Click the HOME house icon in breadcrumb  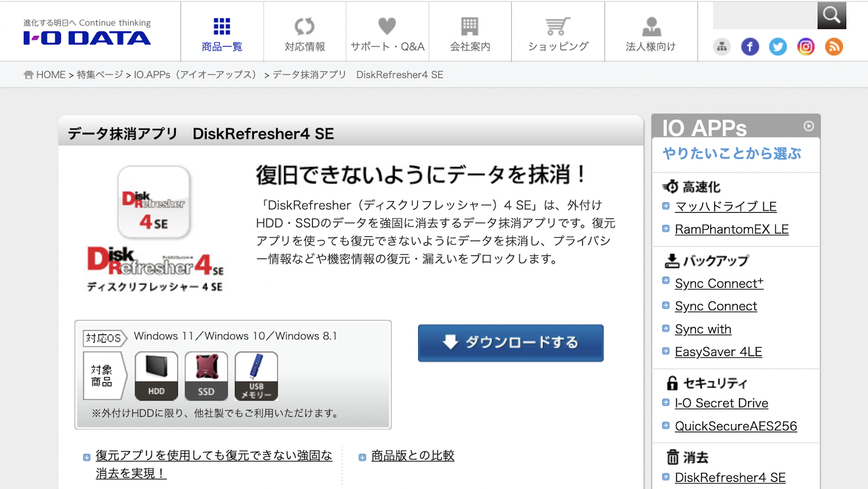coord(29,75)
